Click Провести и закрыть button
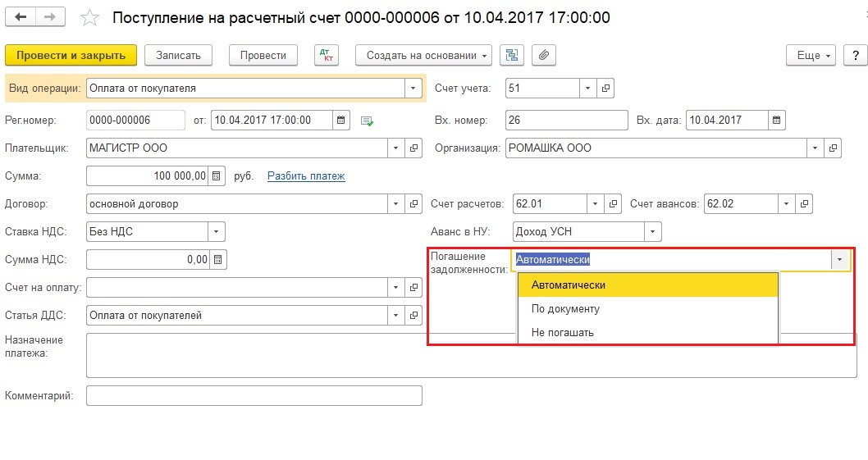This screenshot has width=868, height=460. coord(71,56)
